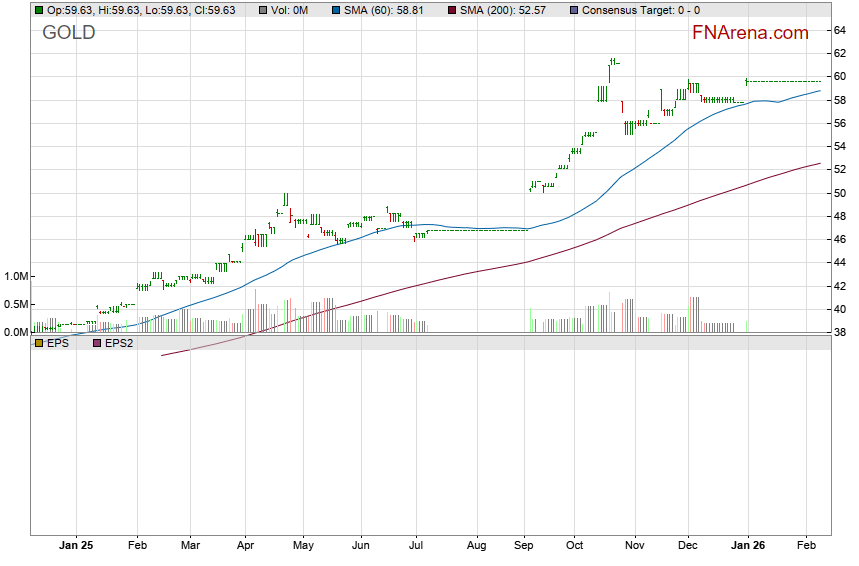859x566 pixels.
Task: Click the 60 price level on right axis
Action: pos(841,77)
